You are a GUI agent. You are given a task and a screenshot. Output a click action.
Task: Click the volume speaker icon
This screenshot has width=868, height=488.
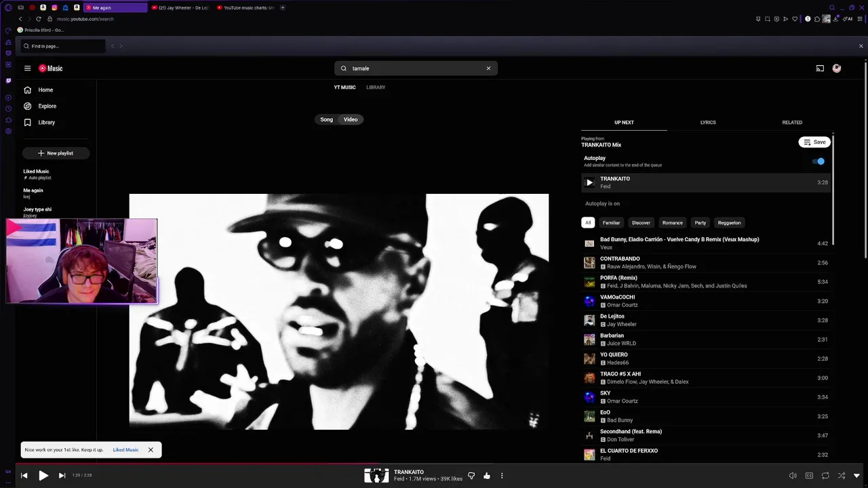(793, 476)
